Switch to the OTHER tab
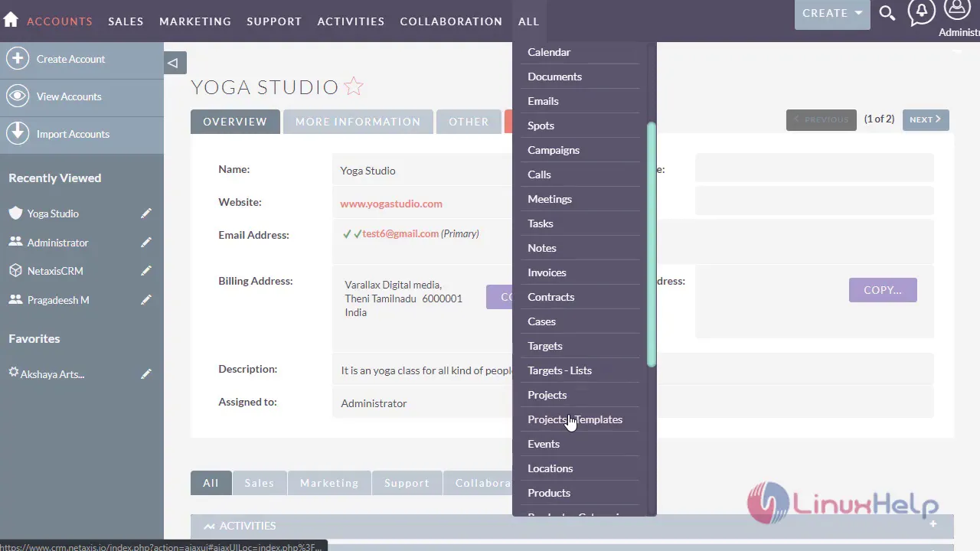This screenshot has height=551, width=980. (x=469, y=122)
